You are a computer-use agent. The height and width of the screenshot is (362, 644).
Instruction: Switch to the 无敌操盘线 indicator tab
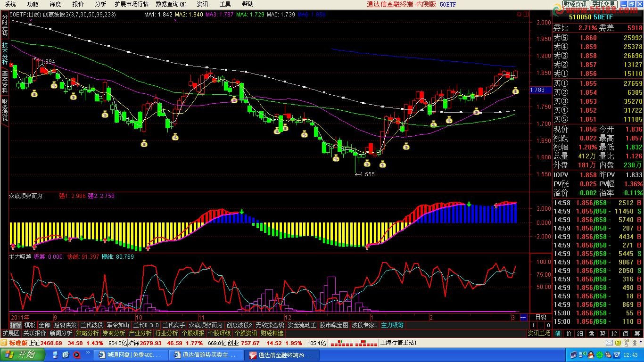click(270, 325)
